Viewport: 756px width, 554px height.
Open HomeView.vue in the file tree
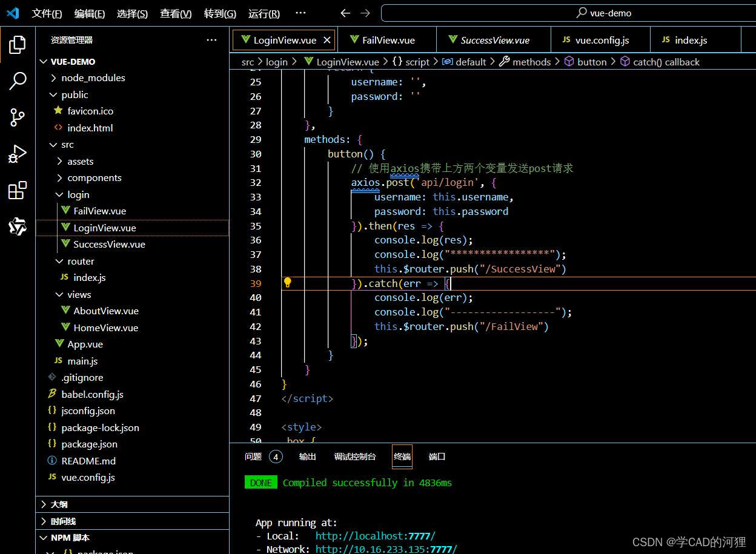(x=105, y=328)
